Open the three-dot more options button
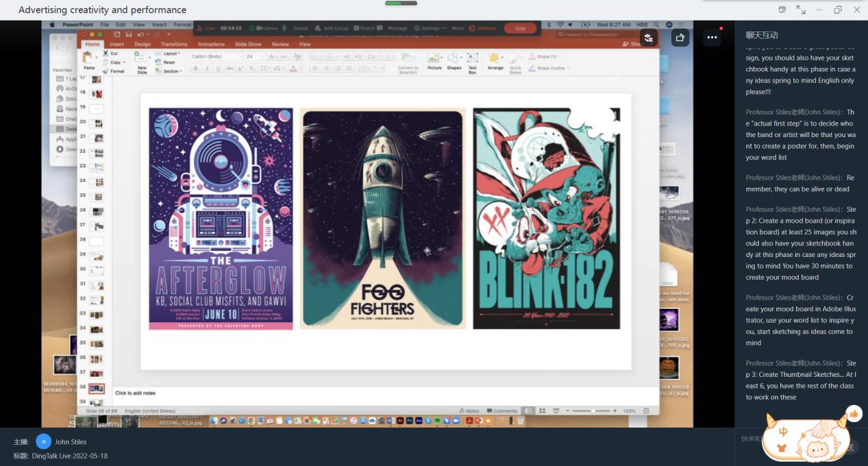The image size is (868, 466). (712, 38)
